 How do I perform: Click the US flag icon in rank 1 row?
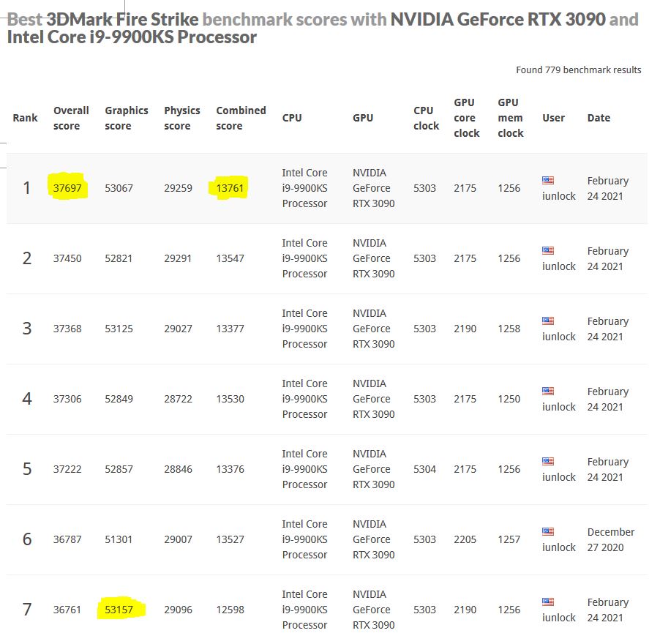(548, 180)
